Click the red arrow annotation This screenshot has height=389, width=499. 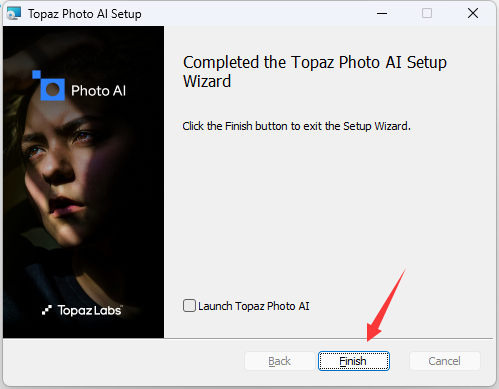[x=386, y=305]
